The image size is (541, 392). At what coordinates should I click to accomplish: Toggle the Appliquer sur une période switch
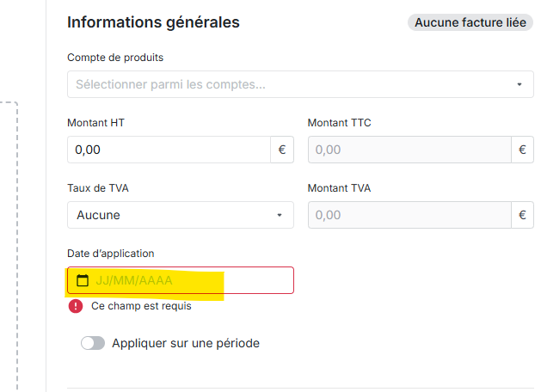pyautogui.click(x=93, y=343)
